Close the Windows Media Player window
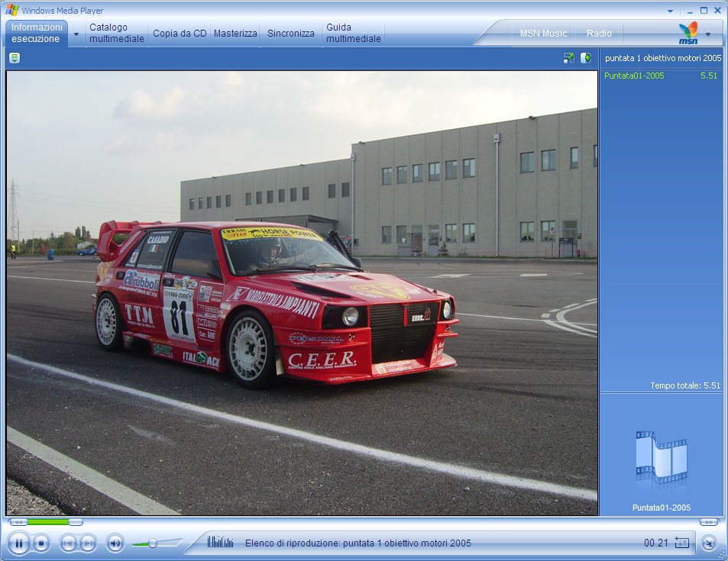This screenshot has width=728, height=561. click(x=717, y=11)
